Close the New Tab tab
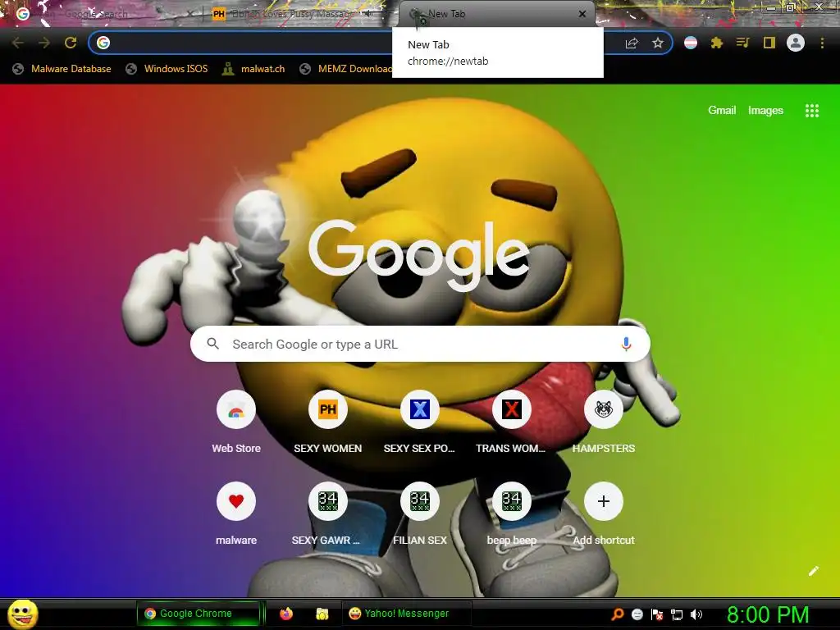The height and width of the screenshot is (630, 840). click(x=582, y=14)
